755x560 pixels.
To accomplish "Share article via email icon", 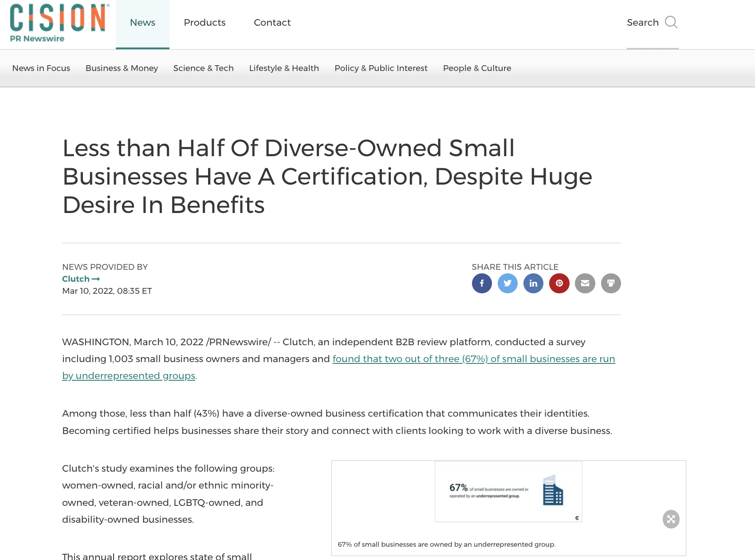I will 585,283.
